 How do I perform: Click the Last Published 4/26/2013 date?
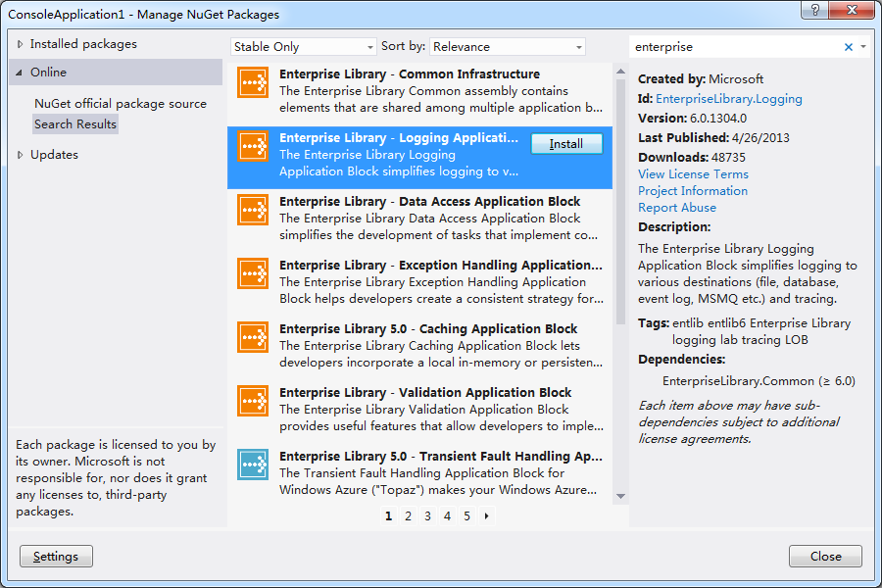760,138
